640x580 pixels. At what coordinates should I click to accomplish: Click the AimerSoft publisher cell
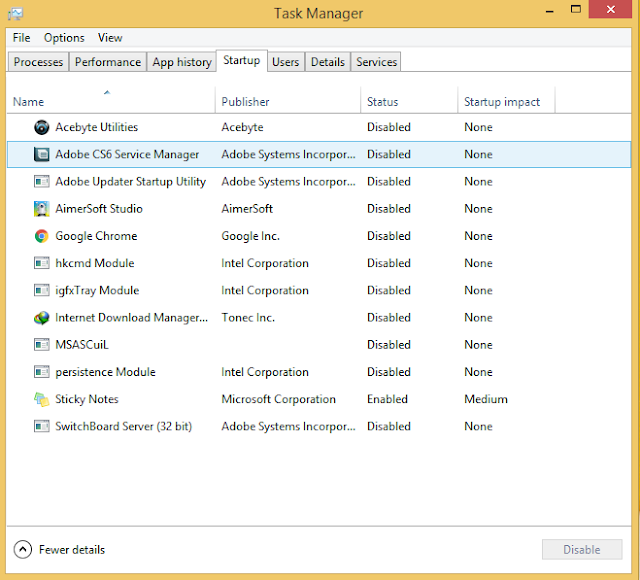(247, 209)
